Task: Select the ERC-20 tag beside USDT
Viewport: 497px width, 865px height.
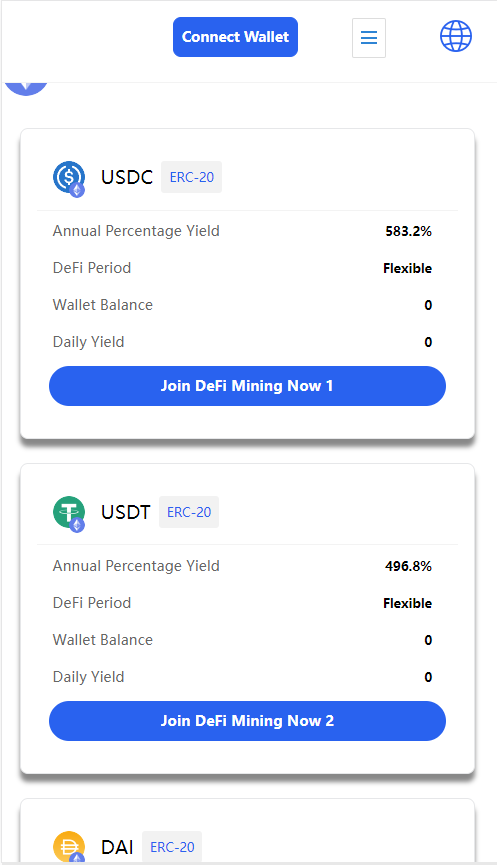Action: (189, 512)
